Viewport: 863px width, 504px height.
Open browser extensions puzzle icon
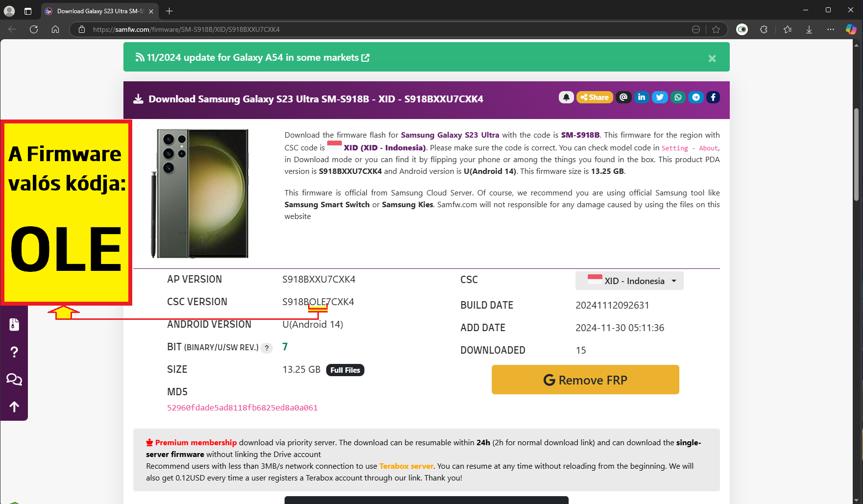pos(764,29)
